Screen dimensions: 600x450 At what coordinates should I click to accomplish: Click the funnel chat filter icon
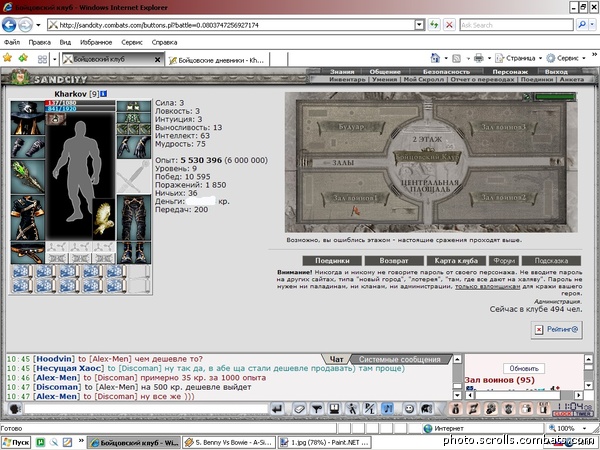pyautogui.click(x=316, y=409)
